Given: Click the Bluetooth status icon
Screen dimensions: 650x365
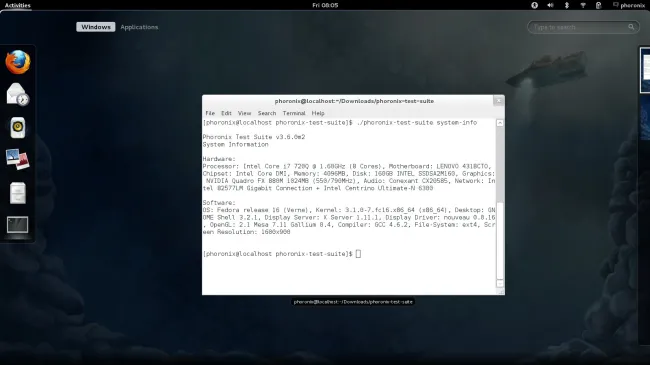Looking at the screenshot, I should click(567, 5).
